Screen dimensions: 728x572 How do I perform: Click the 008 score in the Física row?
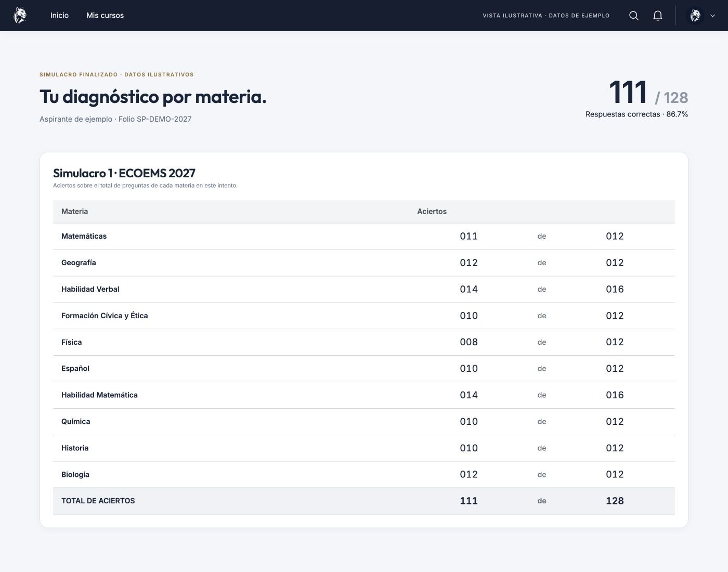(x=469, y=342)
